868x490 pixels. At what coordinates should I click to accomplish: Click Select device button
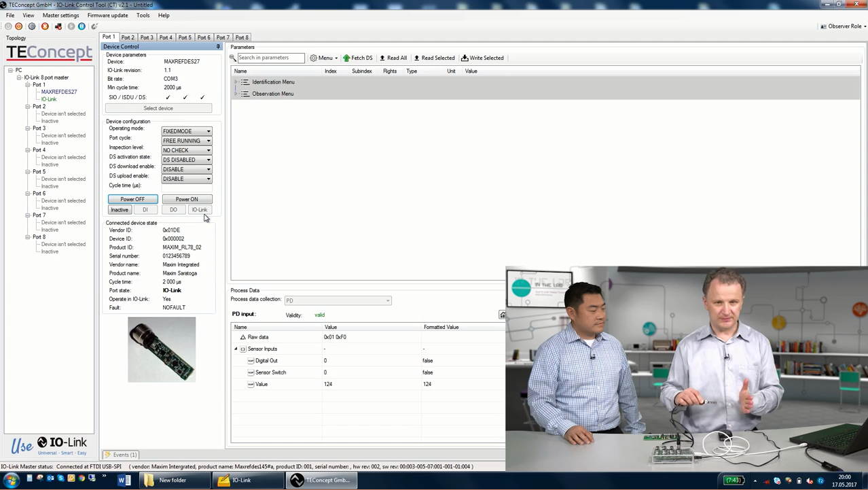[x=158, y=109]
